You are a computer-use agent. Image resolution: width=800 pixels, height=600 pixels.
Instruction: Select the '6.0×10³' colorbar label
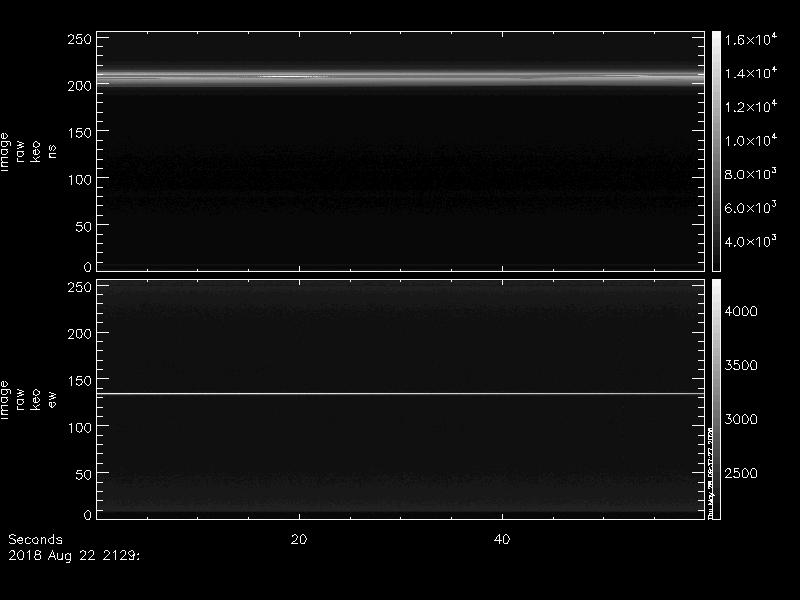click(x=751, y=208)
